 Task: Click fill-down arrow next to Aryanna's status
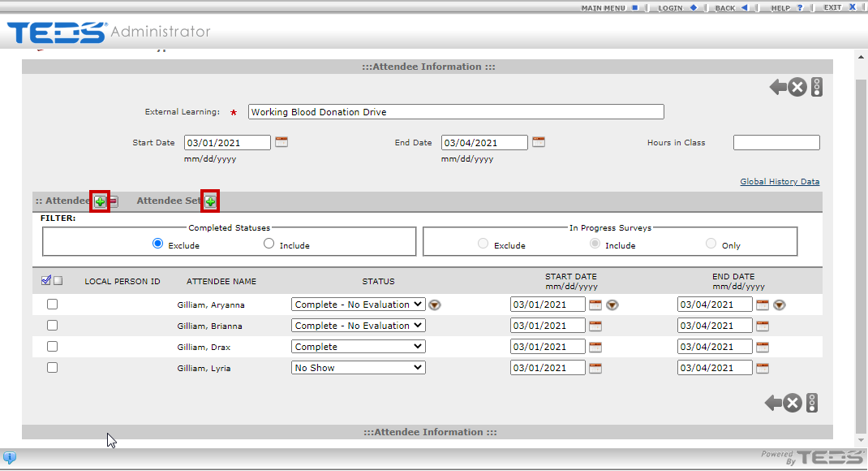point(435,305)
